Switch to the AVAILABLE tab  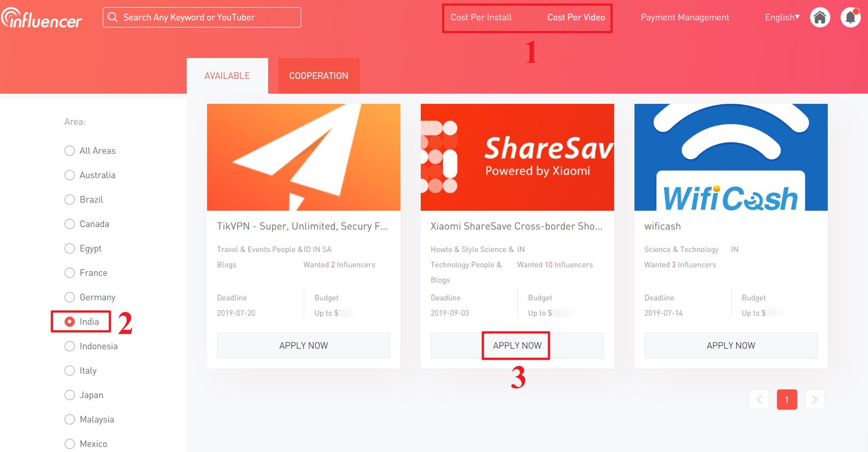(227, 76)
